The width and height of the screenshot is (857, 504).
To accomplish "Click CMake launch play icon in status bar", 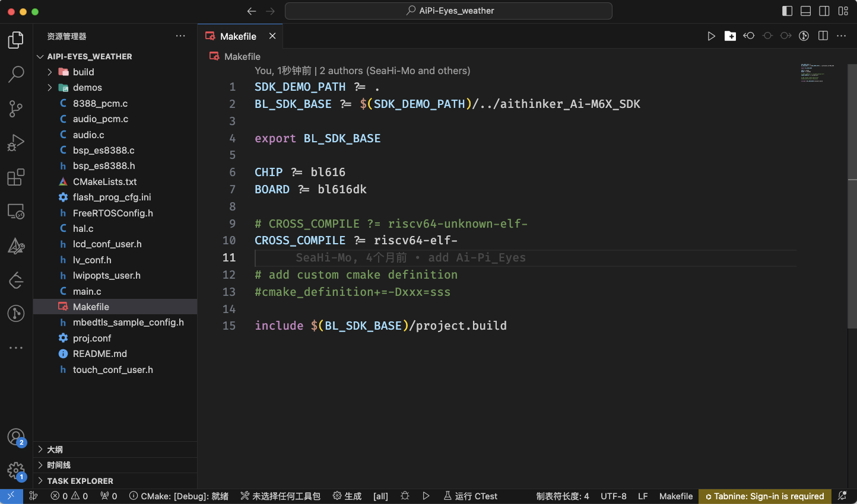I will [x=426, y=496].
